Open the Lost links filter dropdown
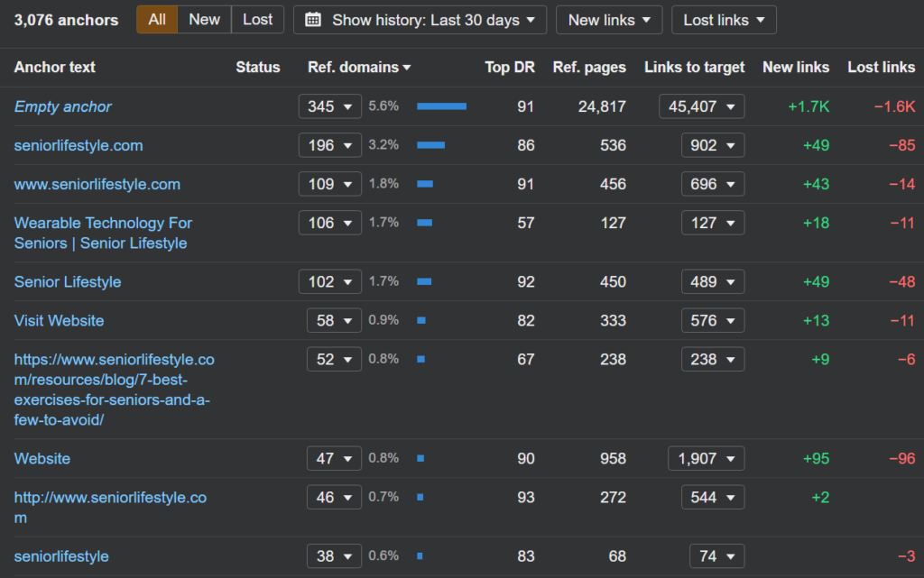Viewport: 924px width, 578px height. [724, 20]
